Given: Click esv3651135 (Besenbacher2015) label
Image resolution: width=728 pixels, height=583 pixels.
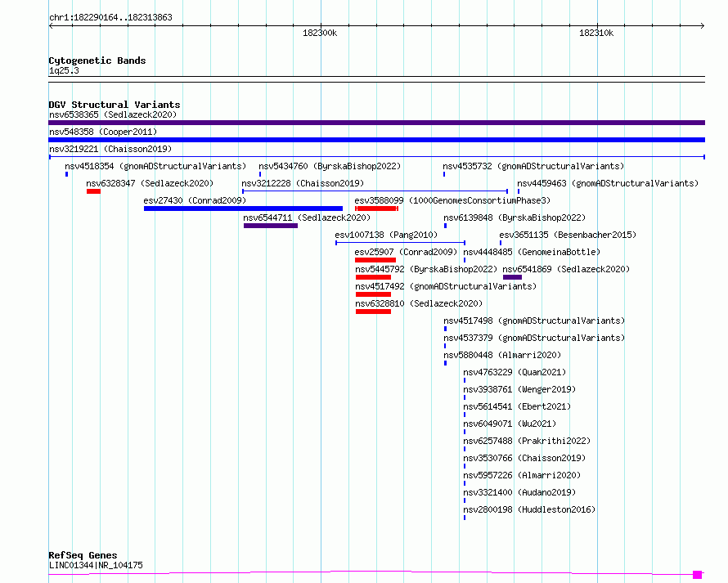Looking at the screenshot, I should click(568, 235).
